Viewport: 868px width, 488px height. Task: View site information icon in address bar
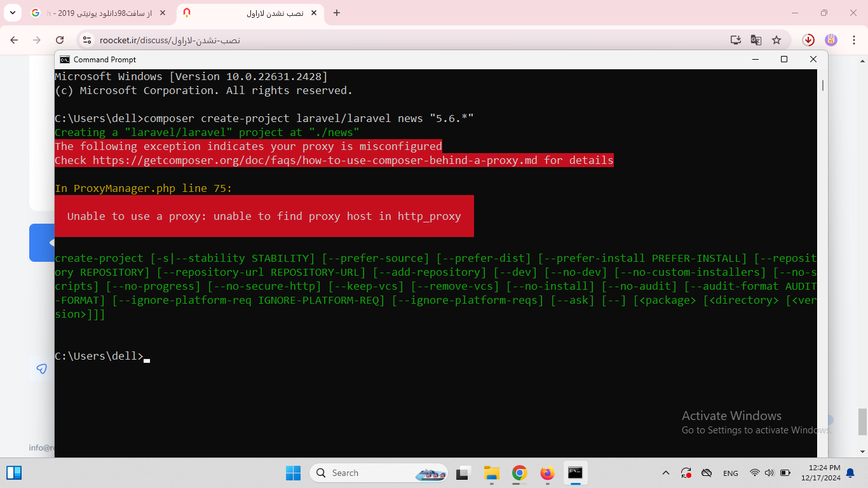click(88, 40)
